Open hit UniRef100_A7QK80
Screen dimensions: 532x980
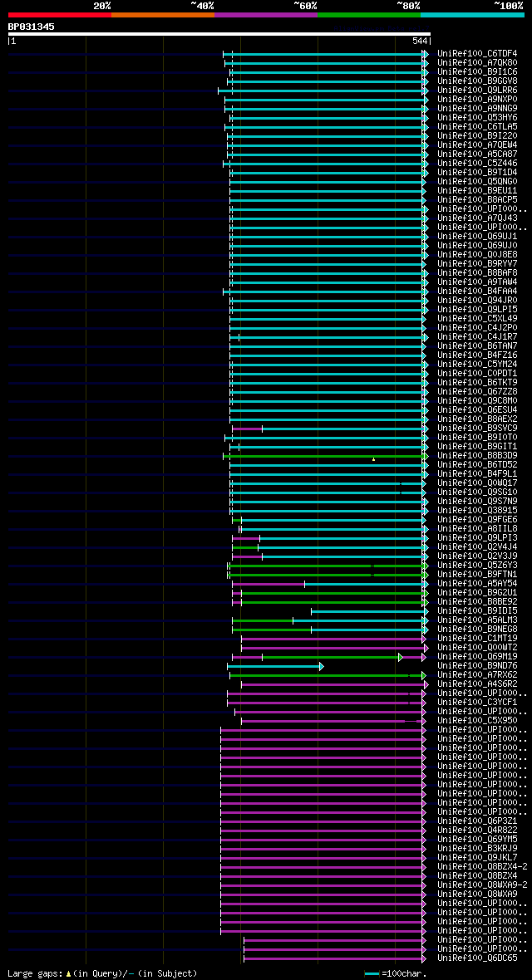(477, 63)
